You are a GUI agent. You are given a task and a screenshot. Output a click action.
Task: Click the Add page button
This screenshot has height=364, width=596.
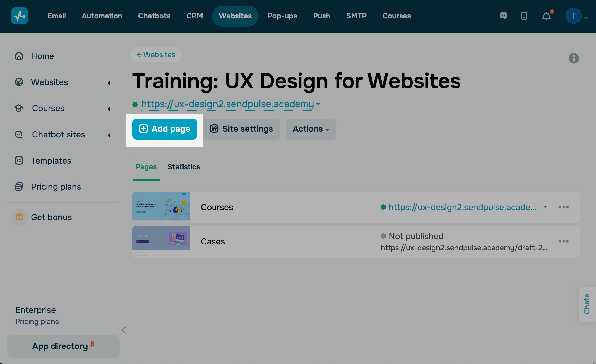[165, 129]
